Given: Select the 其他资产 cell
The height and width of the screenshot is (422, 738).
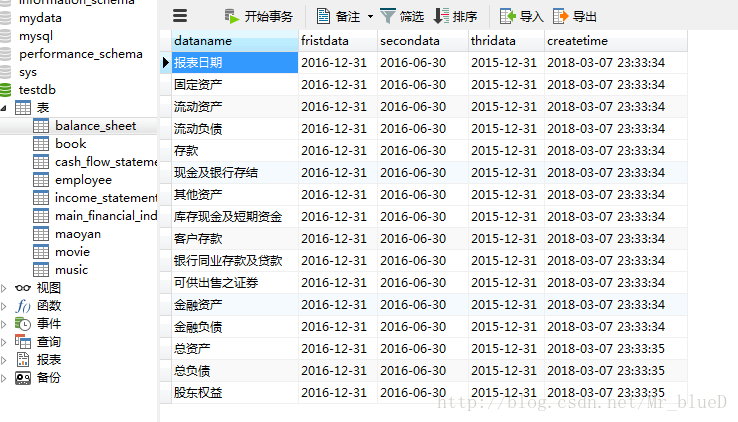Looking at the screenshot, I should (x=235, y=195).
